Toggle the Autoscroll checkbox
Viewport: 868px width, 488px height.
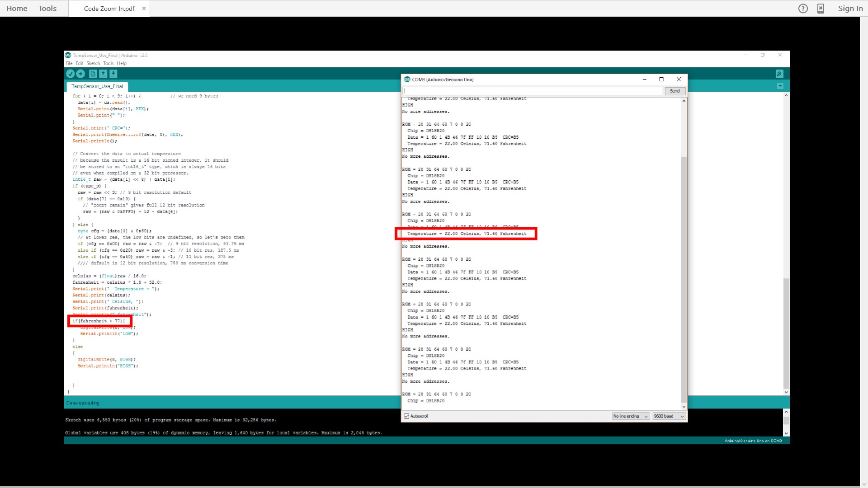(406, 416)
